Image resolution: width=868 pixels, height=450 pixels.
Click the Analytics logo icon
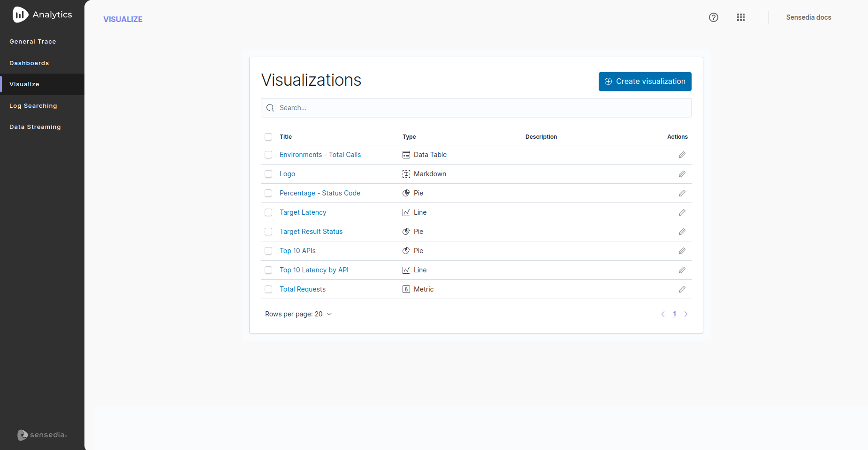pyautogui.click(x=20, y=15)
